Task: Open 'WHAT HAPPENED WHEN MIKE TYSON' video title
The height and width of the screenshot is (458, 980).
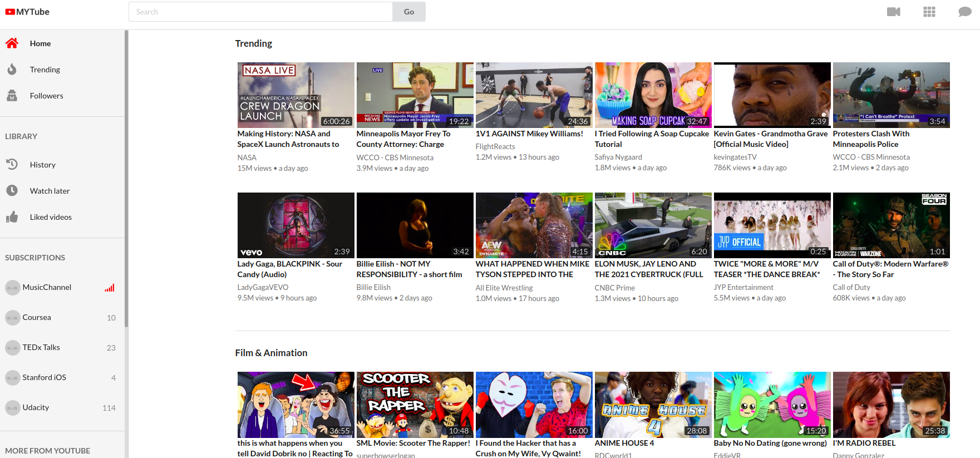Action: pos(533,269)
